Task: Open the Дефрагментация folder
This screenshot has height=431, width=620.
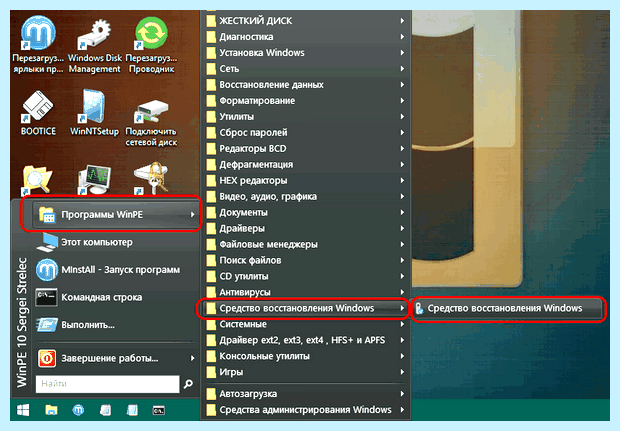Action: (306, 164)
